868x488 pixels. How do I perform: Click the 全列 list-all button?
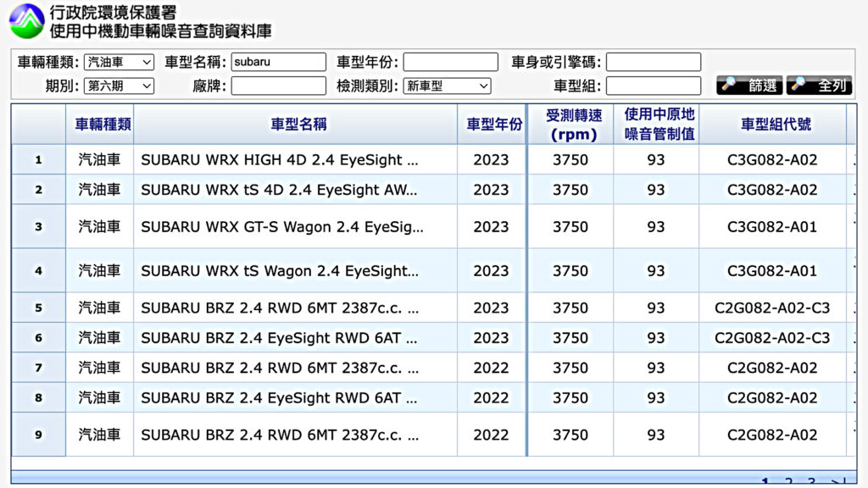819,86
